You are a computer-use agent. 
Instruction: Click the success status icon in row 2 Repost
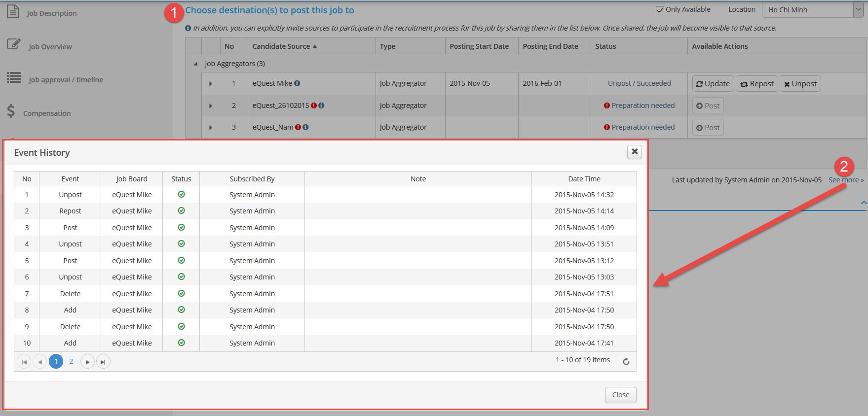(181, 210)
